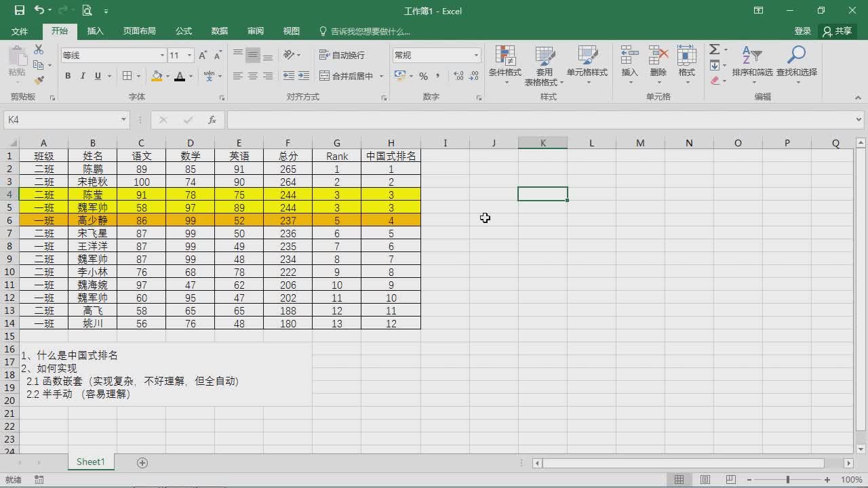Switch to the 插入 tab

[96, 31]
